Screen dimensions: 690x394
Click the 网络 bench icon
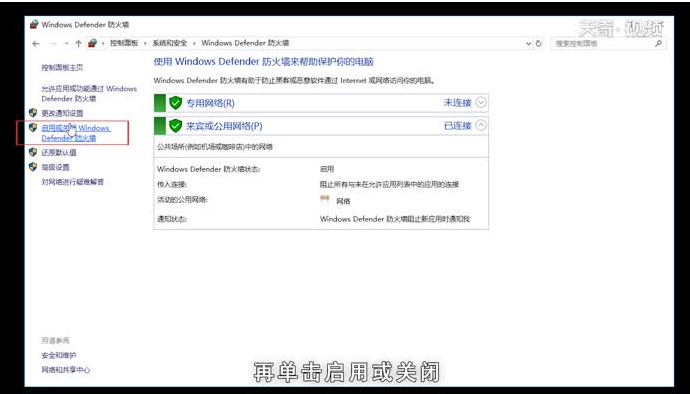pyautogui.click(x=325, y=199)
